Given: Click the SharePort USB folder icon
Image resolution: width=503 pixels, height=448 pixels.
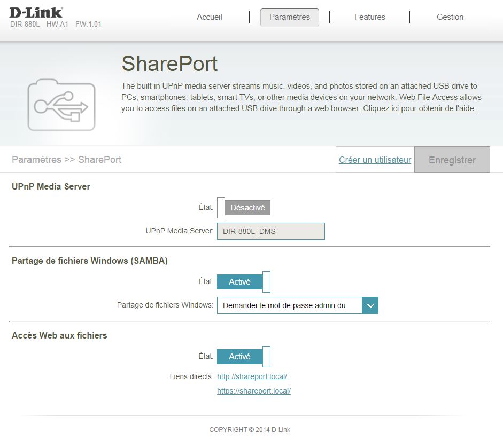Looking at the screenshot, I should tap(61, 105).
